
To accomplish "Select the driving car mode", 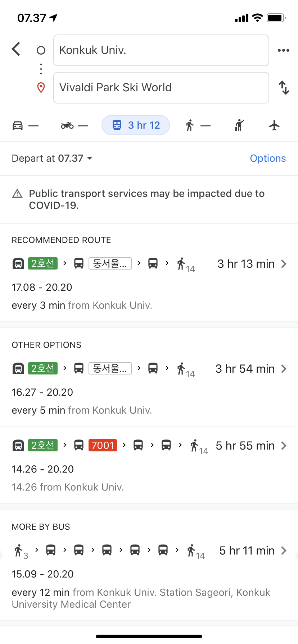I will [x=25, y=125].
